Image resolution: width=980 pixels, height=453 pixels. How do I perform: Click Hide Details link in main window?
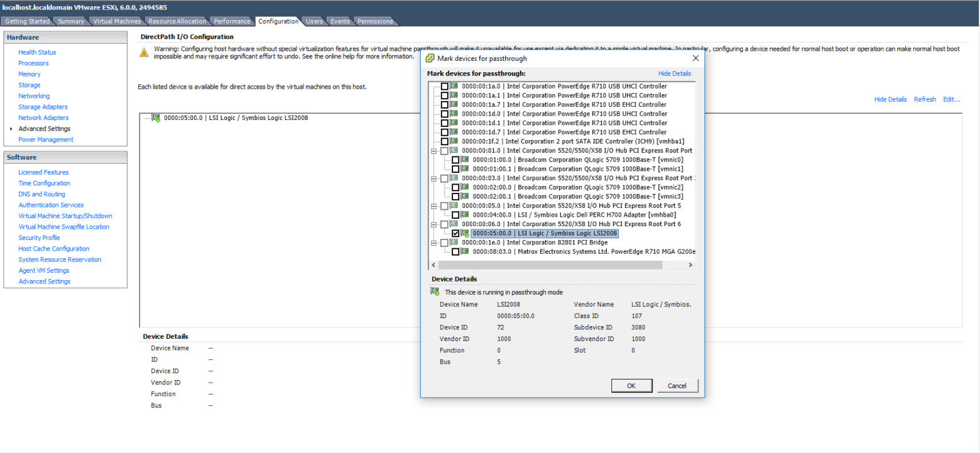tap(890, 99)
